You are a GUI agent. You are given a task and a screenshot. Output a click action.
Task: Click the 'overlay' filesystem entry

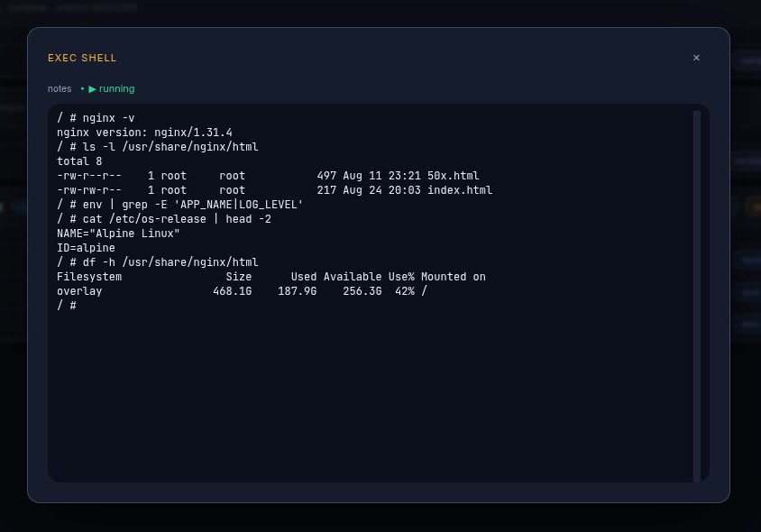pyautogui.click(x=79, y=291)
